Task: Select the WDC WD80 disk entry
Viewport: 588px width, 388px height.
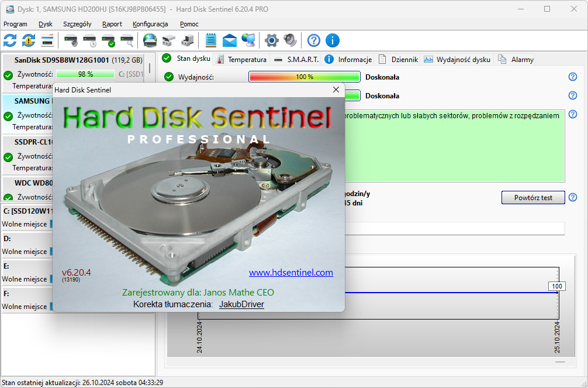Action: point(27,189)
